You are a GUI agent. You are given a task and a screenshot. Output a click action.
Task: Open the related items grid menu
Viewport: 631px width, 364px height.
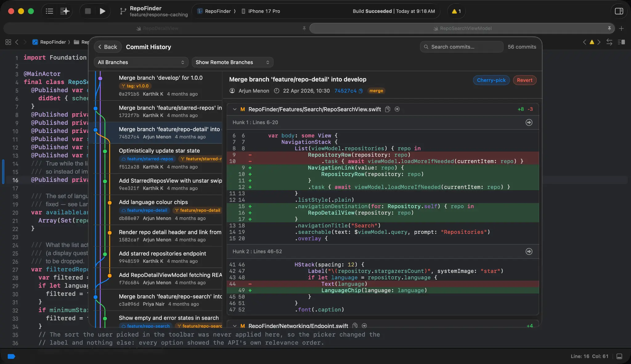pyautogui.click(x=8, y=42)
